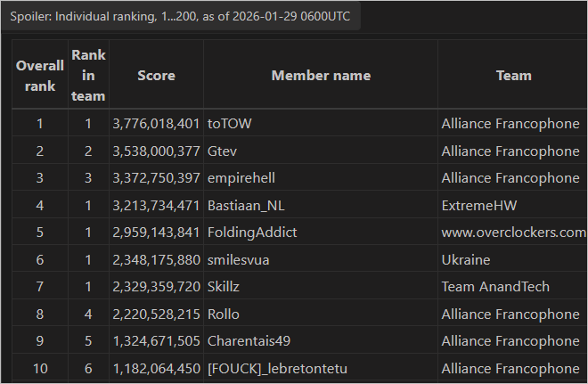Click the score 3,776,018,401
This screenshot has height=384, width=588.
156,124
